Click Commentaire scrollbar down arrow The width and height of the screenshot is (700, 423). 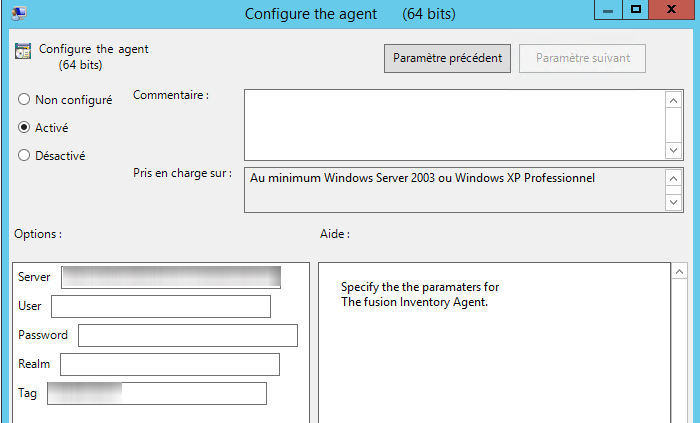point(673,150)
